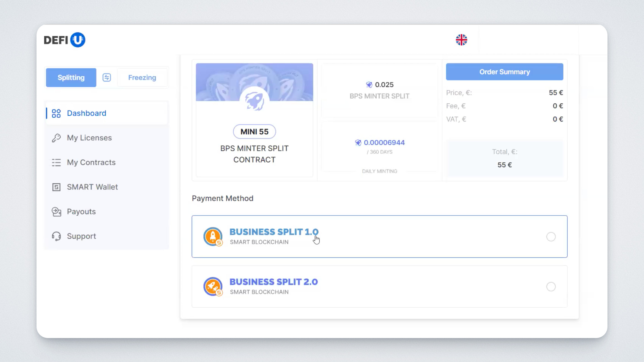Click the Payouts coins icon
Image resolution: width=644 pixels, height=362 pixels.
56,212
